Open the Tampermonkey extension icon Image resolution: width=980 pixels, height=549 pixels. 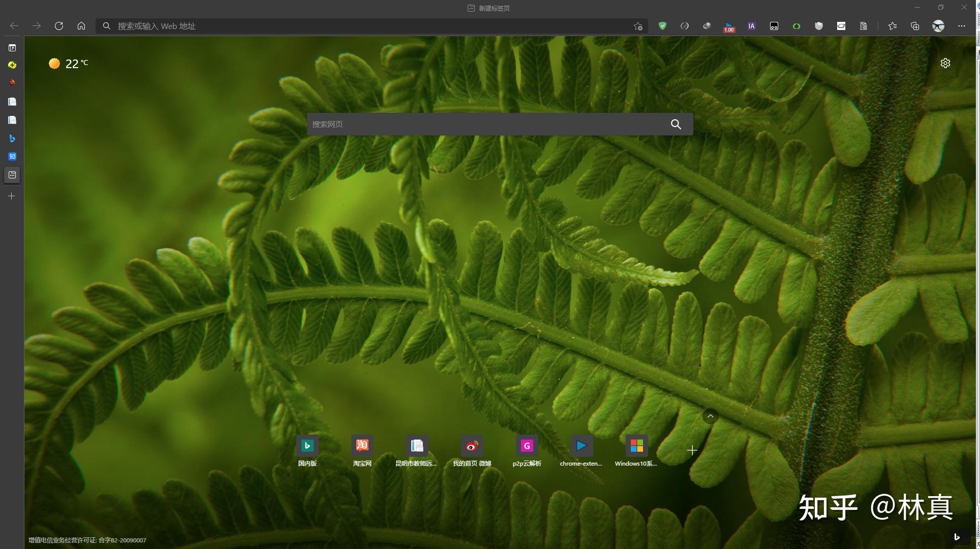[x=774, y=26]
